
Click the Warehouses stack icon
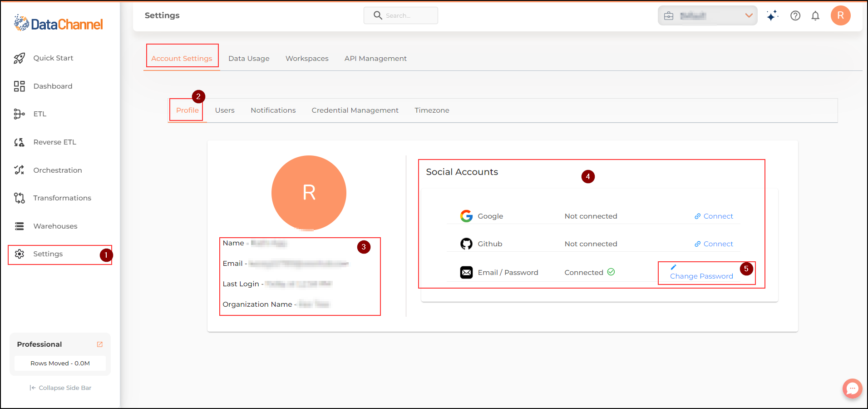(19, 226)
